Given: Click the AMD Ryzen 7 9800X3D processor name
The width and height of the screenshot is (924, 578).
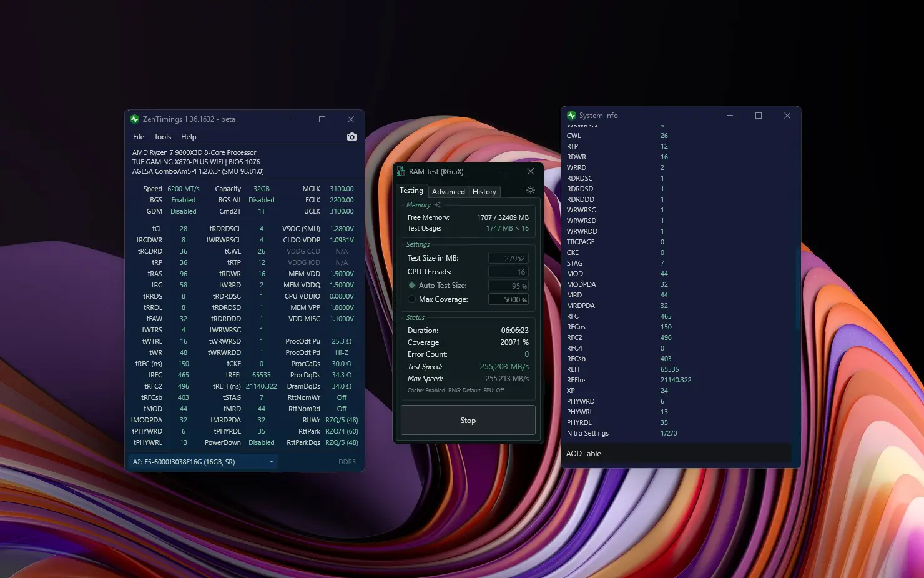Looking at the screenshot, I should point(194,152).
